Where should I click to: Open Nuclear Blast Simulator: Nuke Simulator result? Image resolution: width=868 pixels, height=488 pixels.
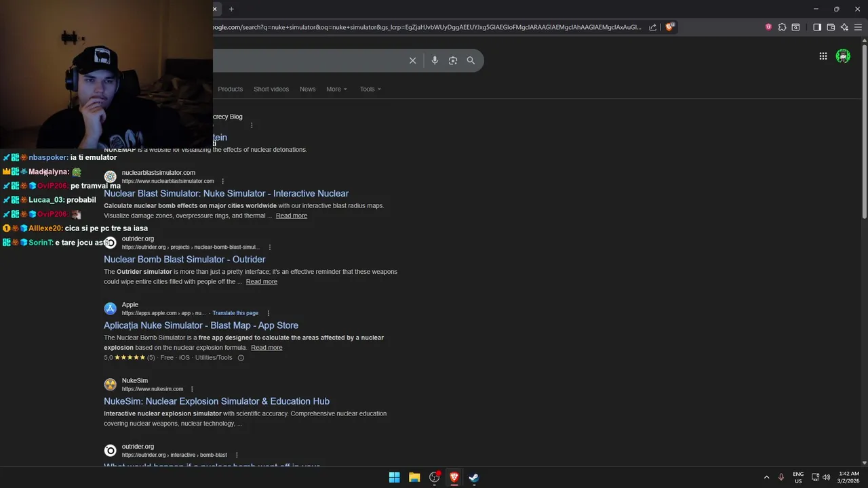click(x=226, y=193)
